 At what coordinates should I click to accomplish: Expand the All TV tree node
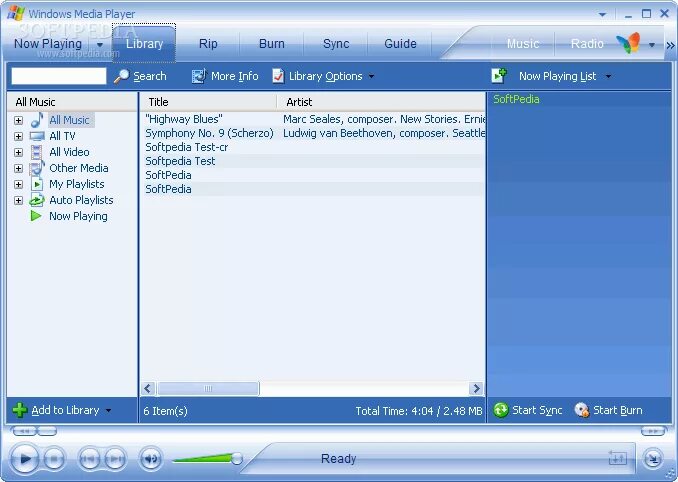18,136
